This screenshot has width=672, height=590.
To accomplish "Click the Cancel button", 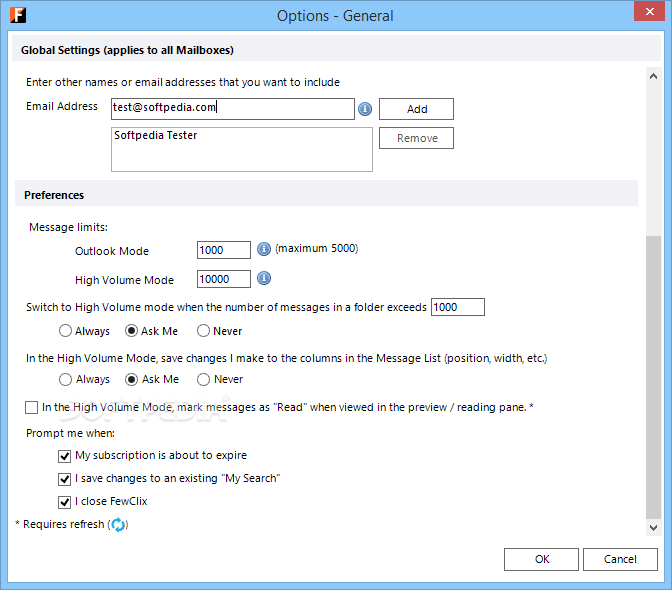I will (620, 559).
